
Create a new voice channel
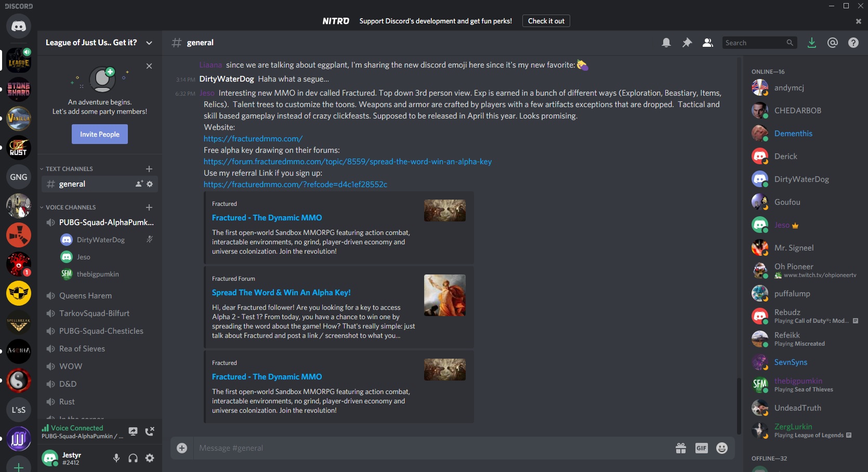tap(149, 207)
